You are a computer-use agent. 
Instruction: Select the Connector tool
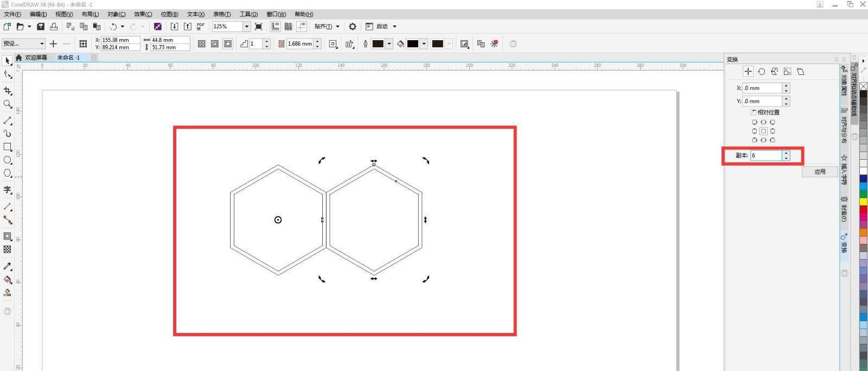pyautogui.click(x=8, y=220)
